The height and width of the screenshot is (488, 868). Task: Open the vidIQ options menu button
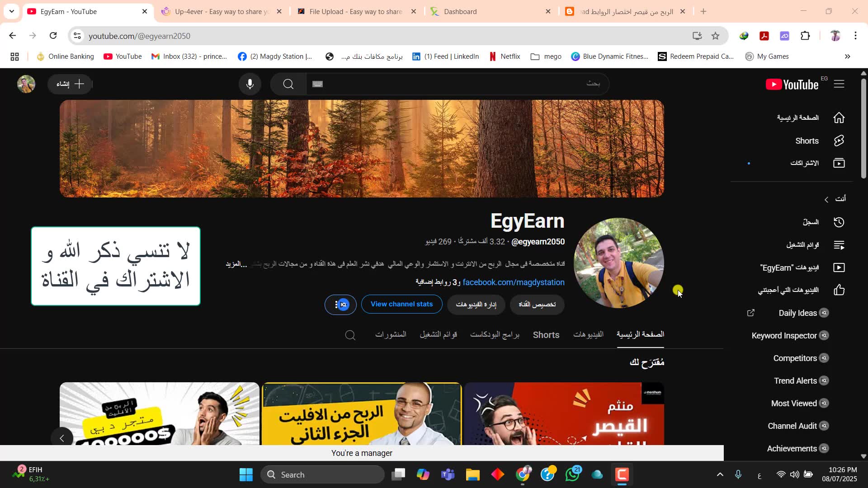[340, 305]
